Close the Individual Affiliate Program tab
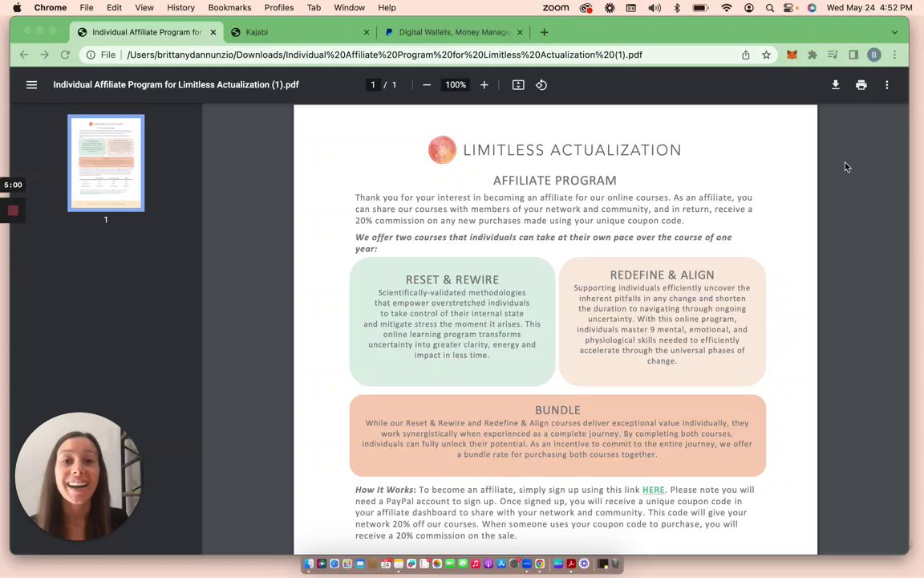This screenshot has width=924, height=578. coord(213,32)
